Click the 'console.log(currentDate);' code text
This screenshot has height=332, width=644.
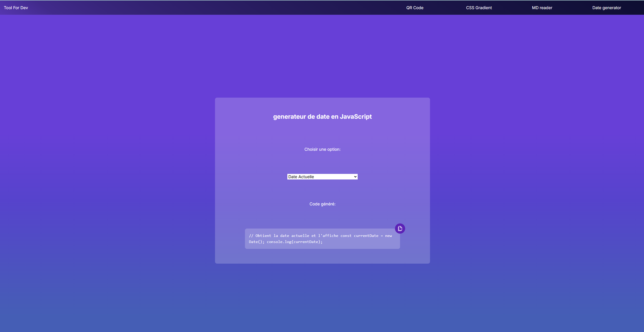(294, 242)
